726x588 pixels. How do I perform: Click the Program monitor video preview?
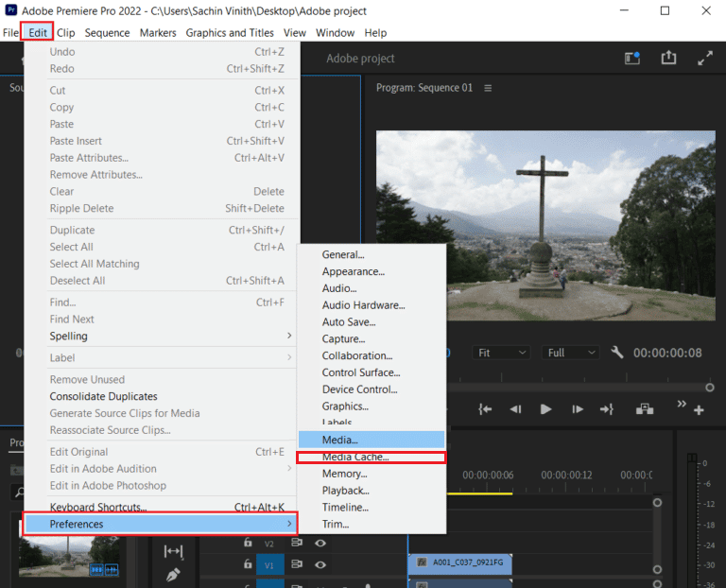(545, 225)
